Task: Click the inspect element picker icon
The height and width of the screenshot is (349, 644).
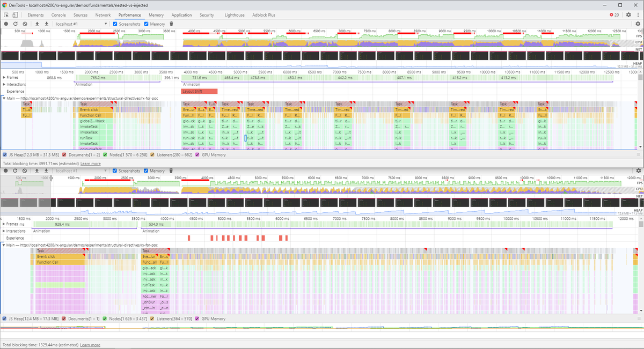Action: pyautogui.click(x=7, y=15)
